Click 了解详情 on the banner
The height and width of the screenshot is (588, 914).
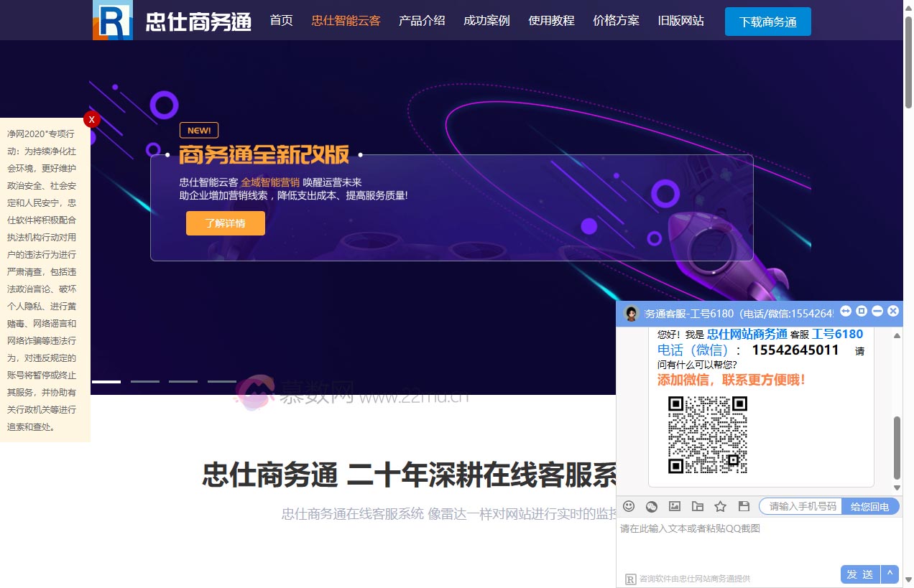click(x=225, y=223)
